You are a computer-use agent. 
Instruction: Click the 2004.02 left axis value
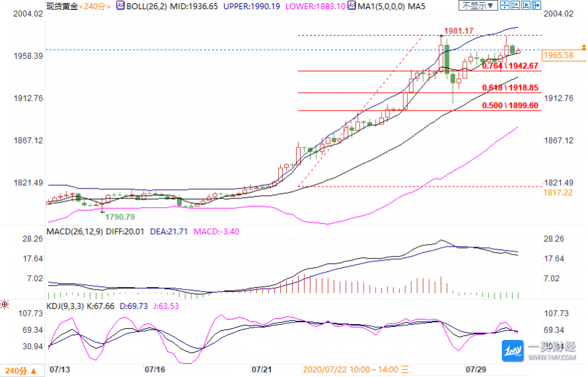(x=28, y=14)
